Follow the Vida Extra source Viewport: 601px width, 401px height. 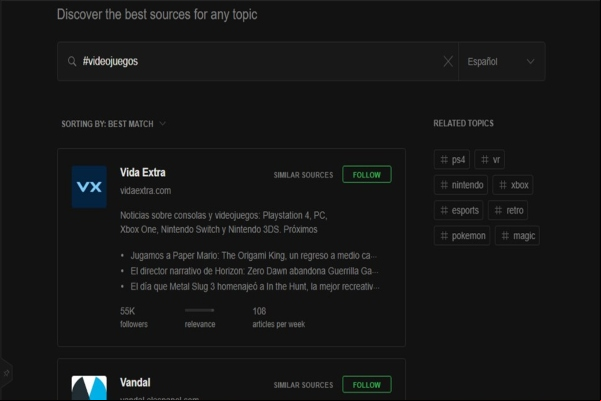point(367,174)
